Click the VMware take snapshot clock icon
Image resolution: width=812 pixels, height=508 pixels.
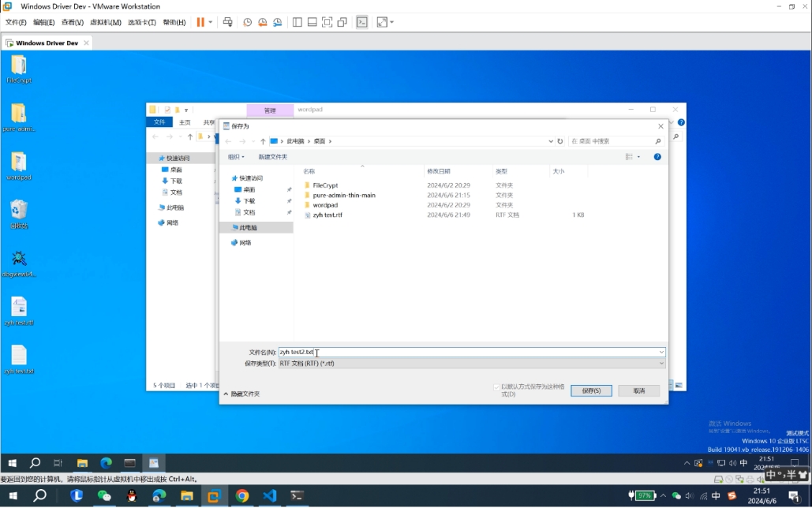(247, 22)
